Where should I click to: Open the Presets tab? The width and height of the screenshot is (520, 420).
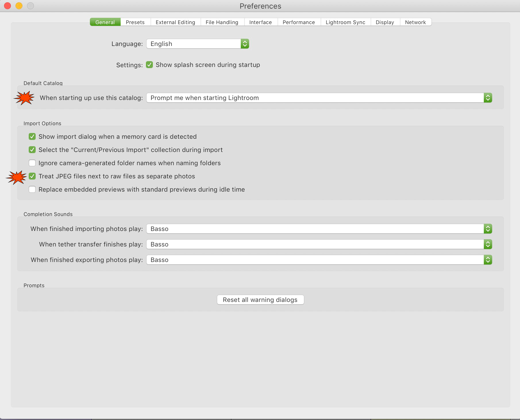point(135,22)
